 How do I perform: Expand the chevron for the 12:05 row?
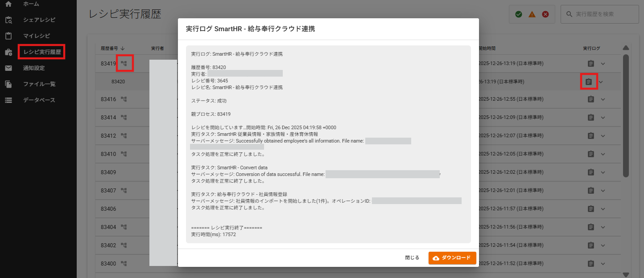coord(603,154)
